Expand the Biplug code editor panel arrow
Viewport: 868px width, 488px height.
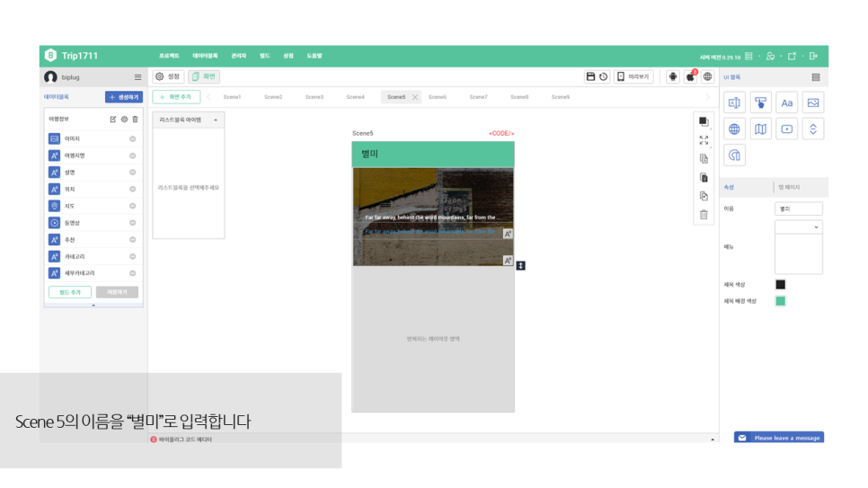click(x=713, y=439)
